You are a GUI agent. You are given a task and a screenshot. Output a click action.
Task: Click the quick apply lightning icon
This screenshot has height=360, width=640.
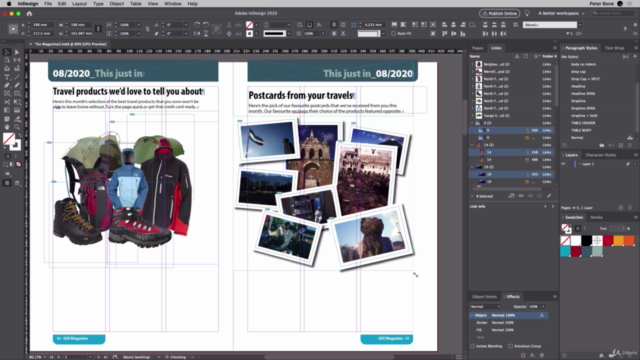625,29
